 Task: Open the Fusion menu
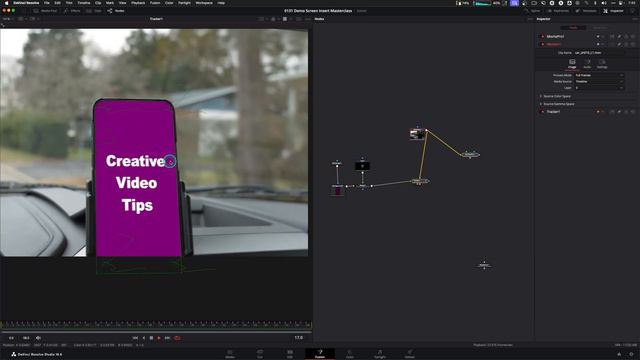[x=155, y=3]
